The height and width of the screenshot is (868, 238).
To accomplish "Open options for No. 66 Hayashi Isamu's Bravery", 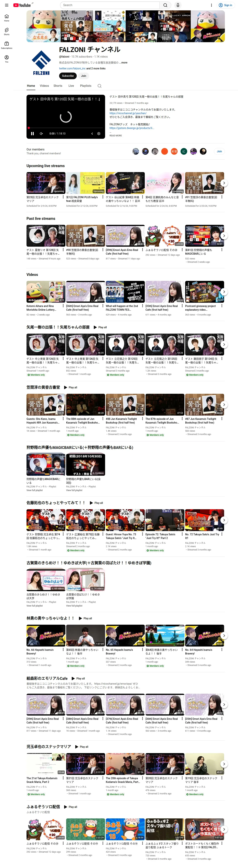I will tap(63, 650).
